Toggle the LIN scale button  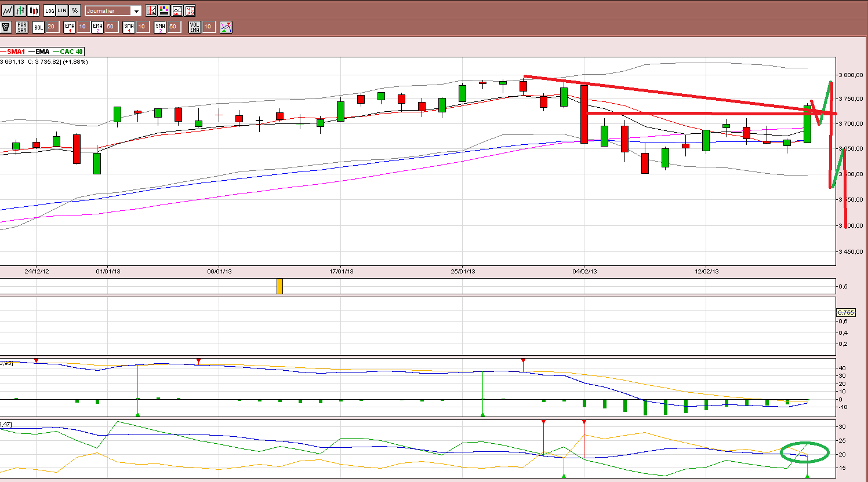[62, 10]
